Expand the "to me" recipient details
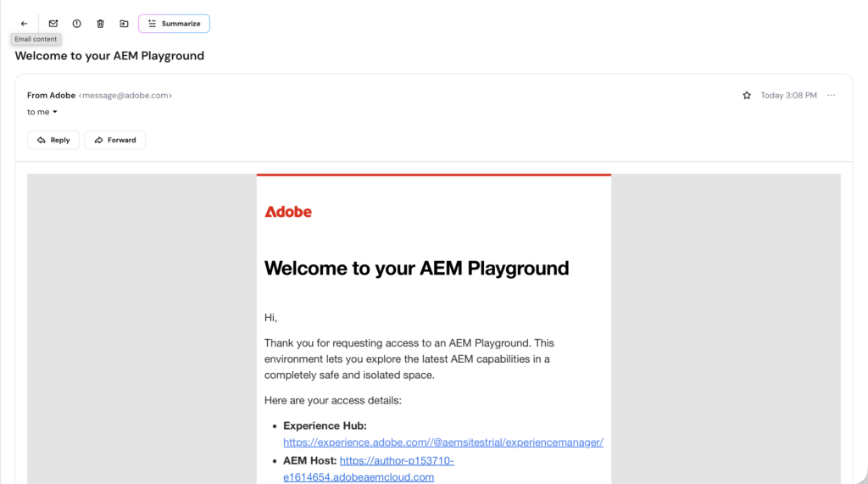868x484 pixels. [42, 112]
